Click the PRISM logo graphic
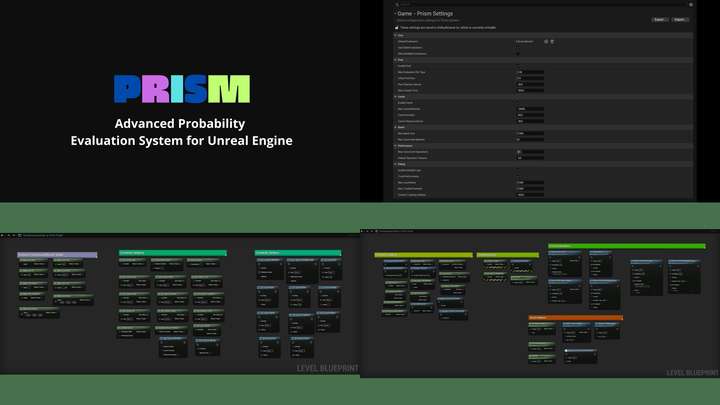The width and height of the screenshot is (720, 405). click(x=182, y=89)
